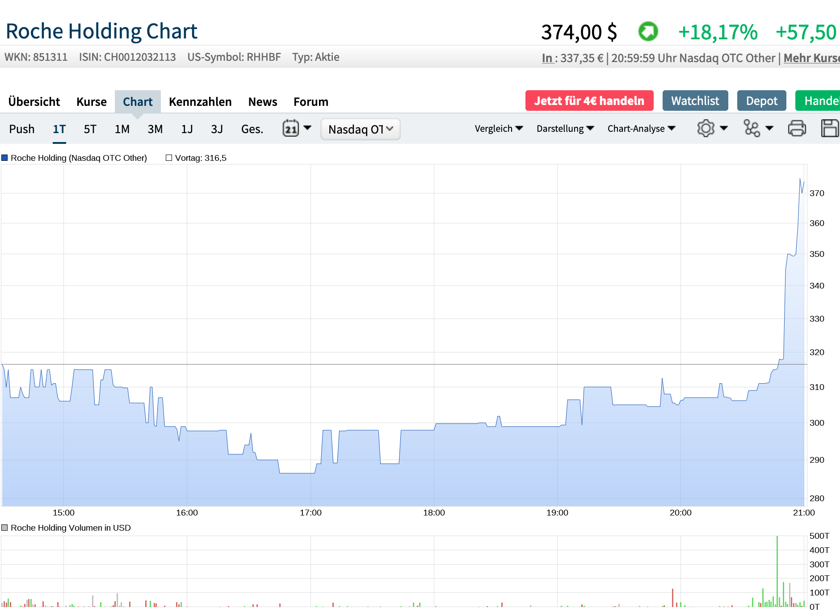Click the tallest green volume bar

[777, 572]
